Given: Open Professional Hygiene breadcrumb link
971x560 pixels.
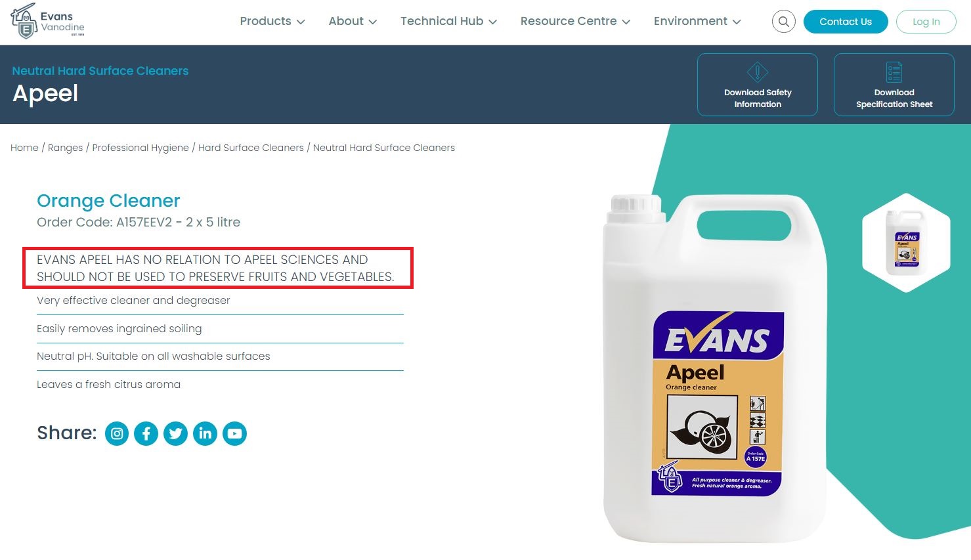Looking at the screenshot, I should click(140, 148).
